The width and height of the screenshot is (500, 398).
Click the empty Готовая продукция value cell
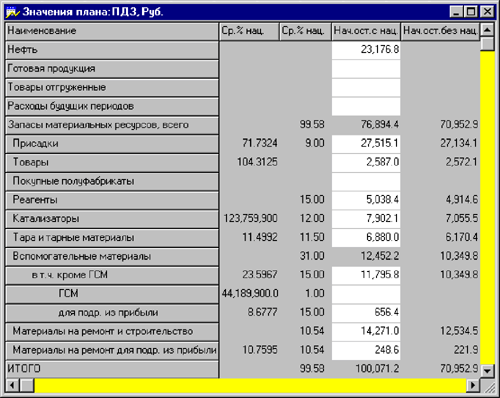[366, 69]
